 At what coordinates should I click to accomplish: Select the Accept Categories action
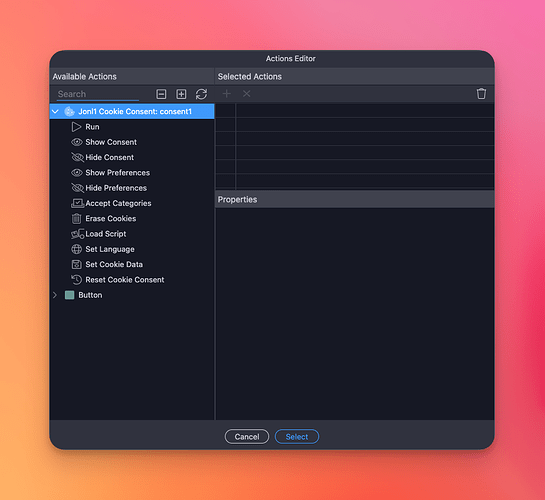pos(118,203)
